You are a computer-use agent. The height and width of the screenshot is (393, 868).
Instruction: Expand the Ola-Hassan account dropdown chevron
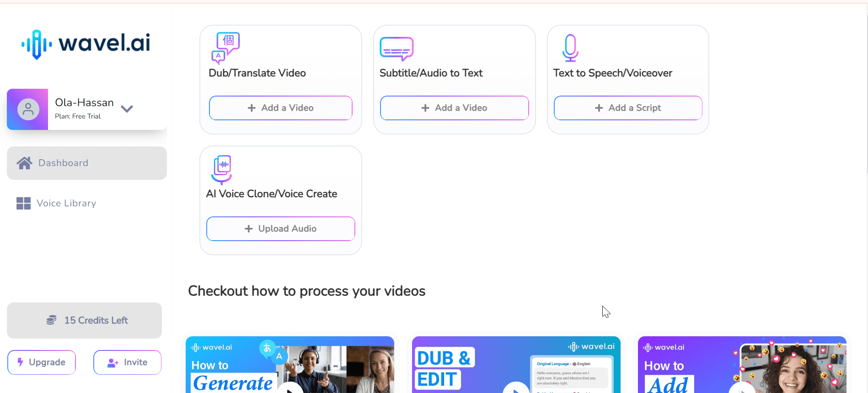point(127,109)
